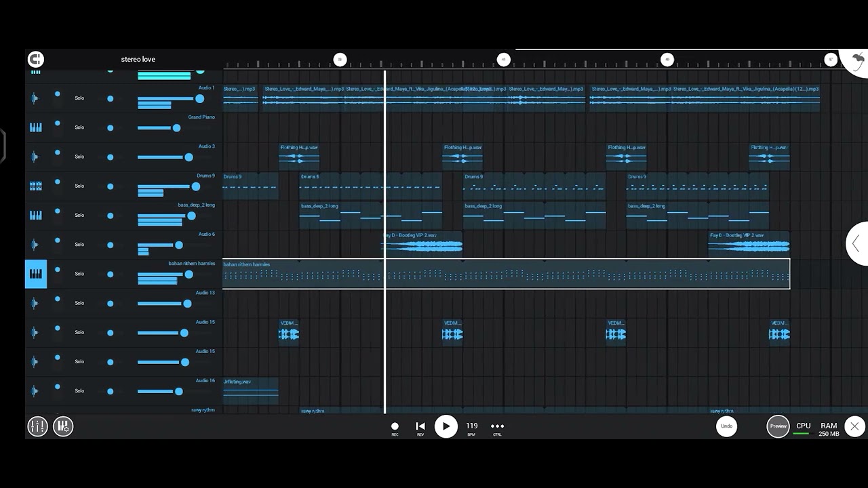Image resolution: width=868 pixels, height=488 pixels.
Task: Check the RAM 250 MB indicator
Action: tap(829, 430)
